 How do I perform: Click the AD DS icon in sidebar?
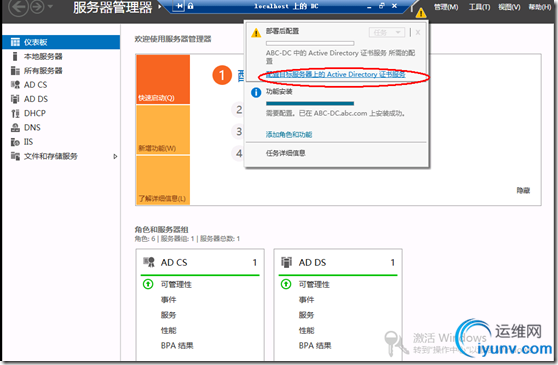tap(15, 99)
